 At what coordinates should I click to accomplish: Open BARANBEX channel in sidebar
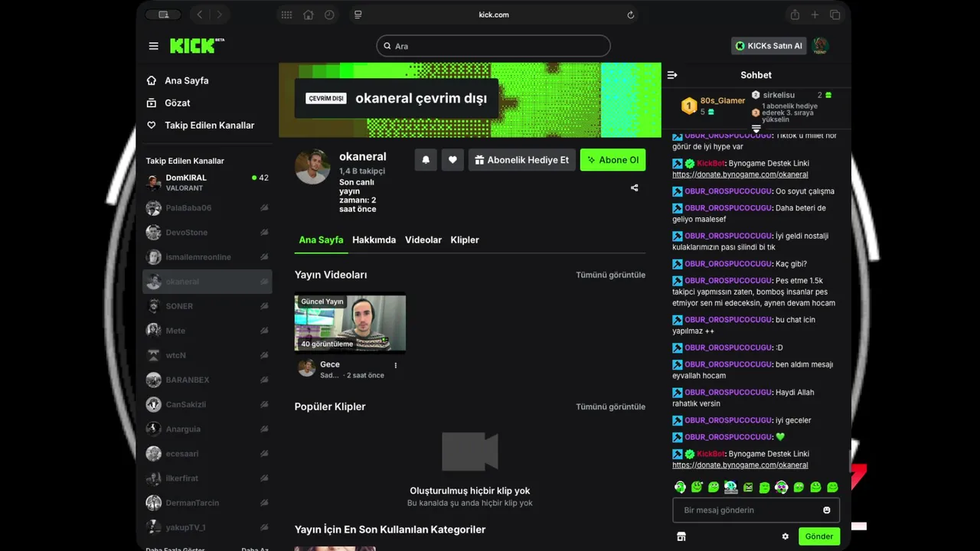tap(207, 380)
